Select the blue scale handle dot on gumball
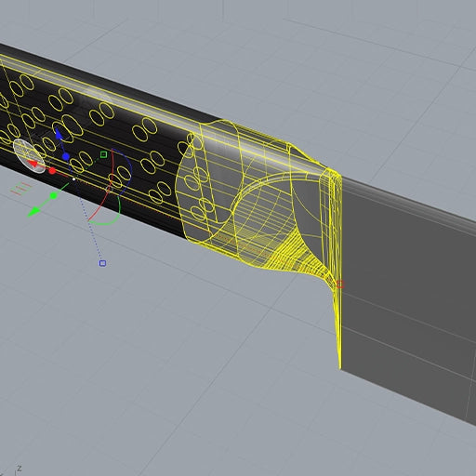Viewport: 476px width, 476px height. coord(66,157)
